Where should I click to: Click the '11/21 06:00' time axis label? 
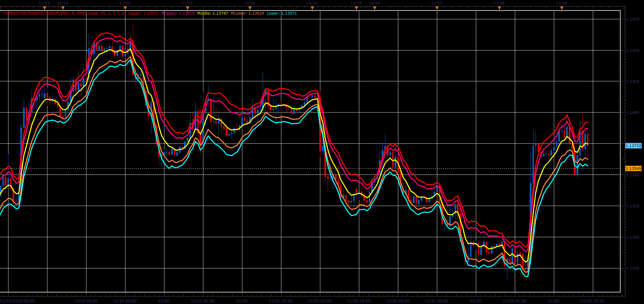(x=203, y=301)
